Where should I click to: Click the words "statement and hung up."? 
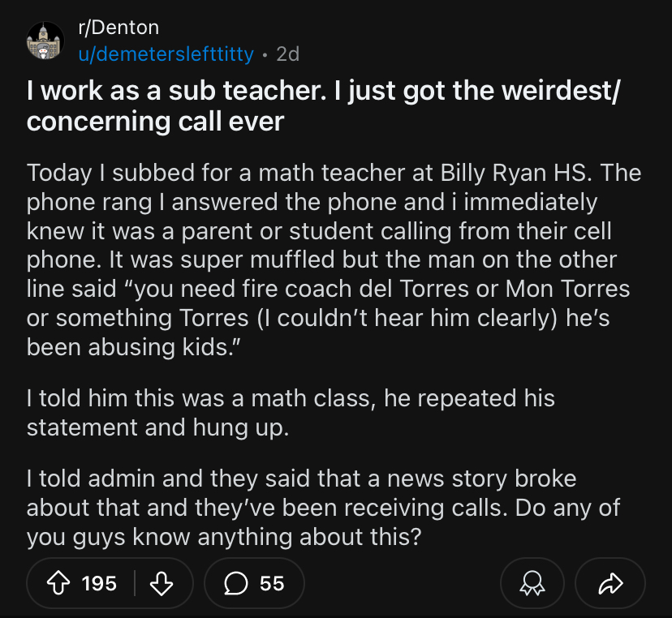(157, 427)
